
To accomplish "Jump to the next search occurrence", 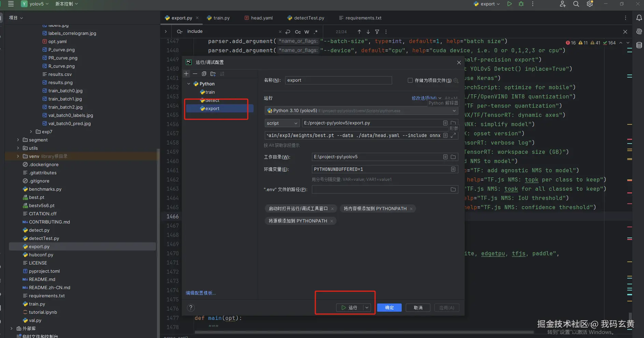I will pos(368,32).
